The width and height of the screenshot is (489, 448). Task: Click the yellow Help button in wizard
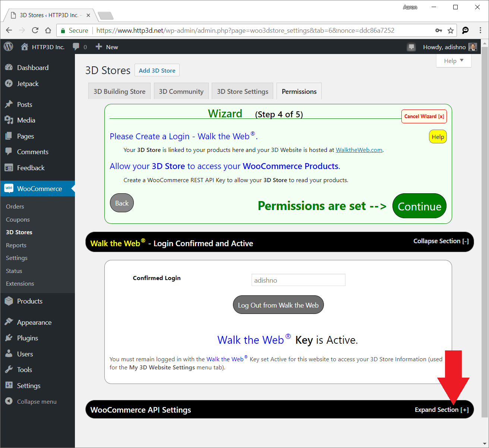[x=438, y=137]
